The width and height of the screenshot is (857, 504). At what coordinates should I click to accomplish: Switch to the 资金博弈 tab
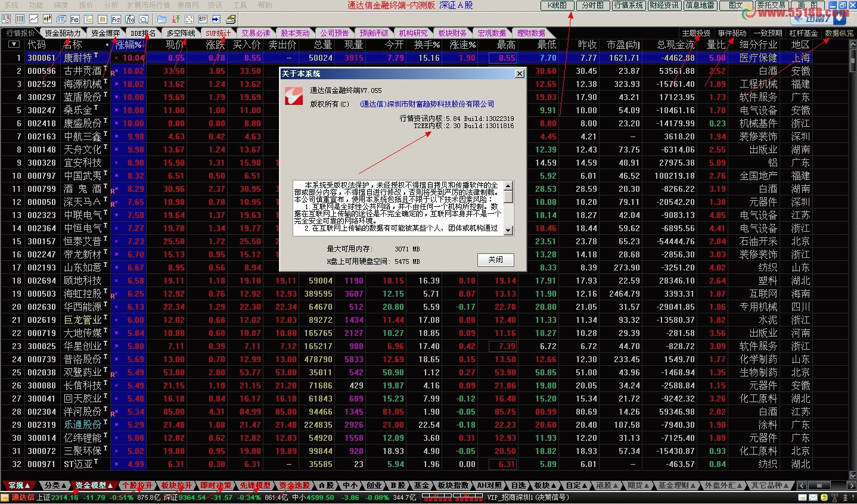(105, 33)
